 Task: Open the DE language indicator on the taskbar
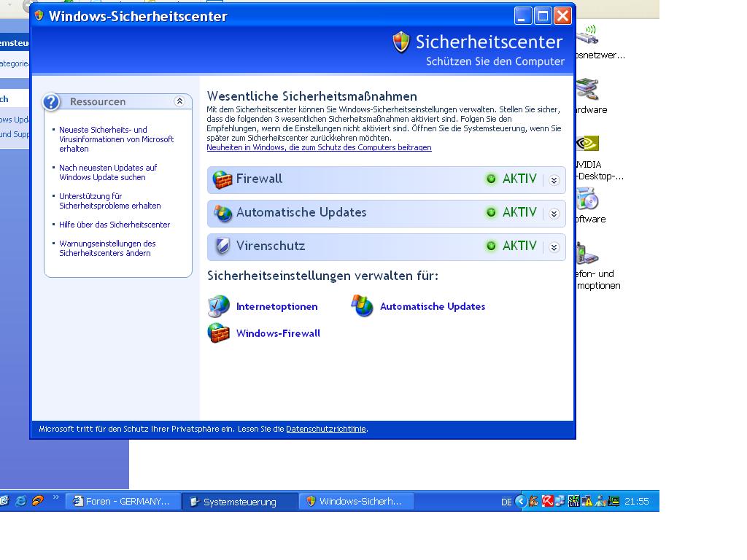pyautogui.click(x=506, y=502)
